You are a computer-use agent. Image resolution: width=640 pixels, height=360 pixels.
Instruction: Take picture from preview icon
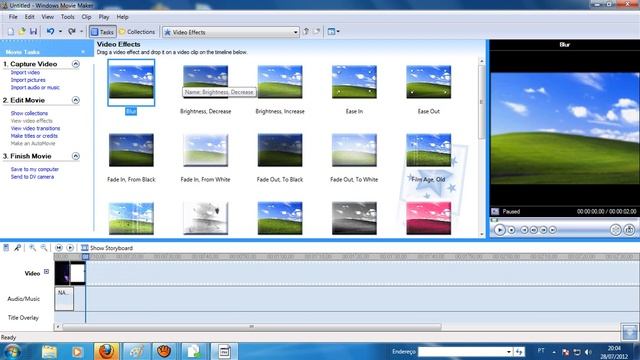point(629,230)
